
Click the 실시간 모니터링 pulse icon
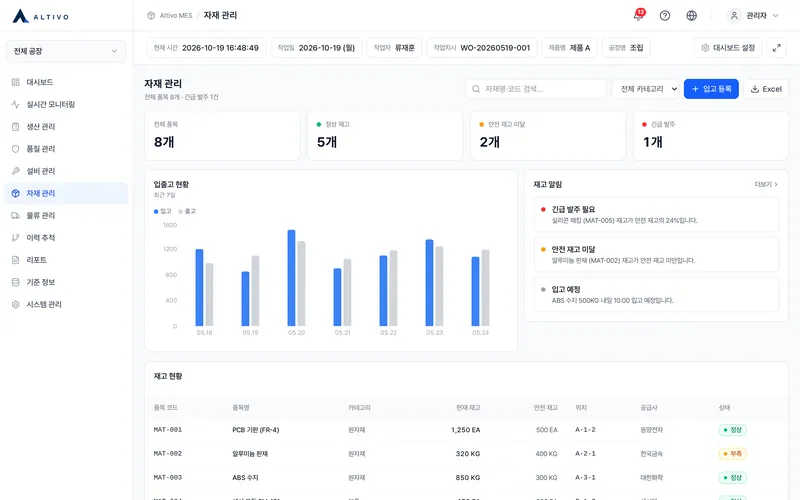(16, 104)
